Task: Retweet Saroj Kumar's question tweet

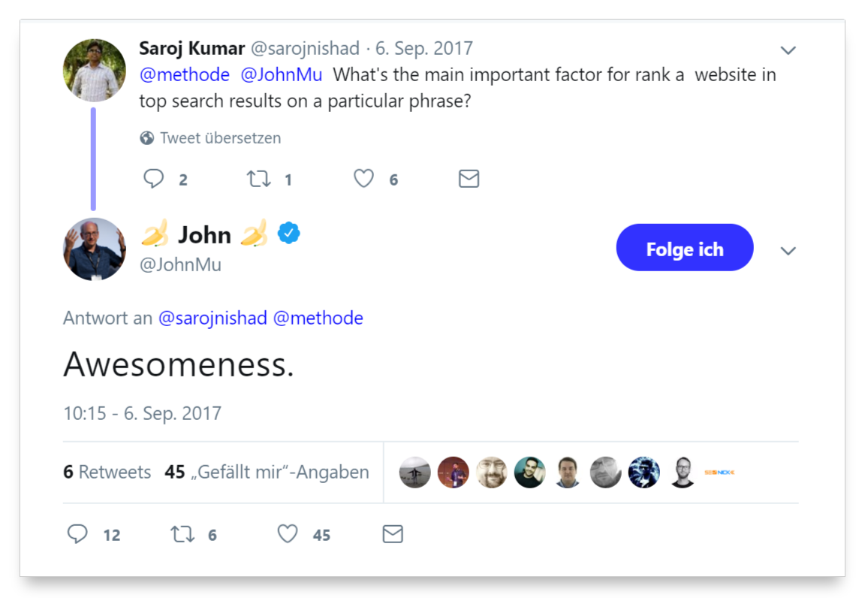Action: tap(259, 179)
